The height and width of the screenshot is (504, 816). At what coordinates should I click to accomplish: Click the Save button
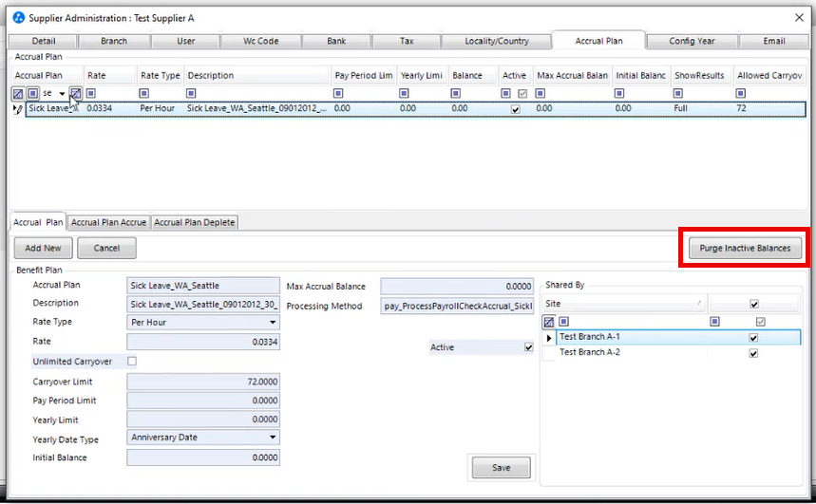(x=502, y=468)
